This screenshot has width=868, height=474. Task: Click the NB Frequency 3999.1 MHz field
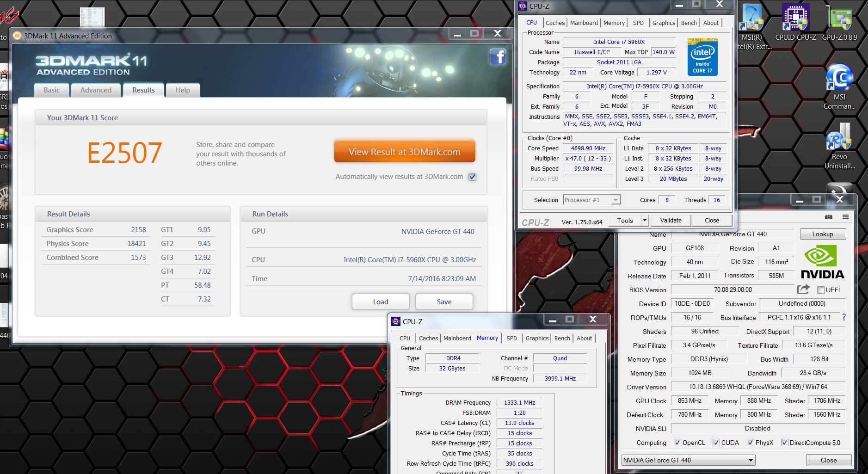[x=560, y=378]
